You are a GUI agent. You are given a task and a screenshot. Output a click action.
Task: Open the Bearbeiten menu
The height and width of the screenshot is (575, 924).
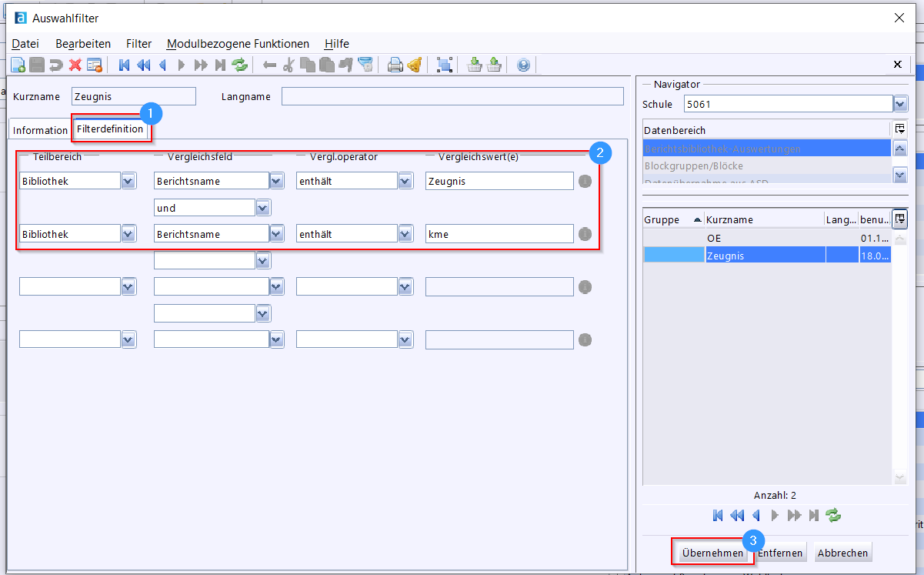(x=83, y=44)
